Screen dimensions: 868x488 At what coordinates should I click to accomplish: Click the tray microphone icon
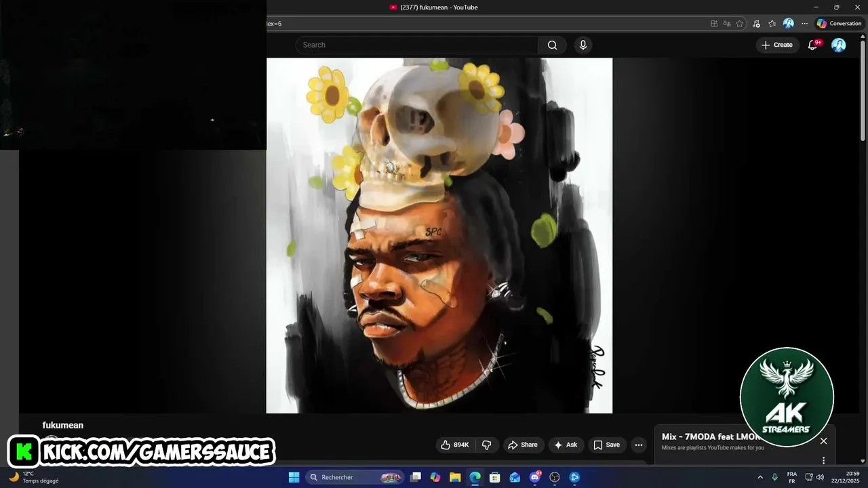click(x=774, y=477)
